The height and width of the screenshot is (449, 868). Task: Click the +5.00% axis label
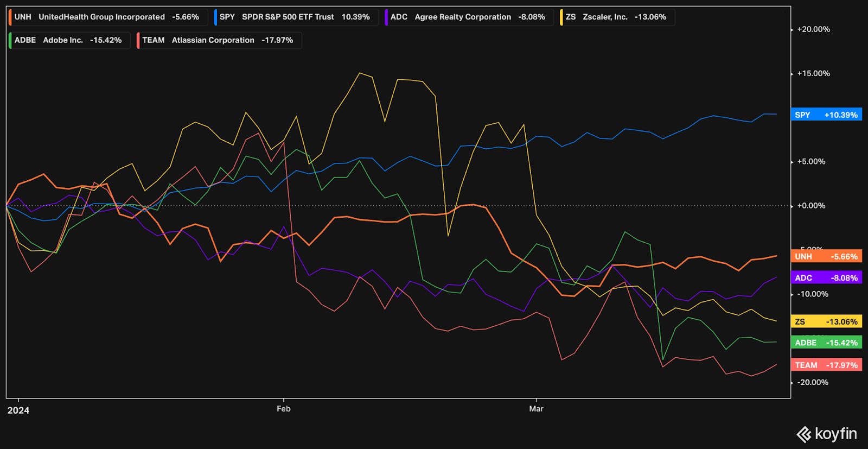pos(811,161)
